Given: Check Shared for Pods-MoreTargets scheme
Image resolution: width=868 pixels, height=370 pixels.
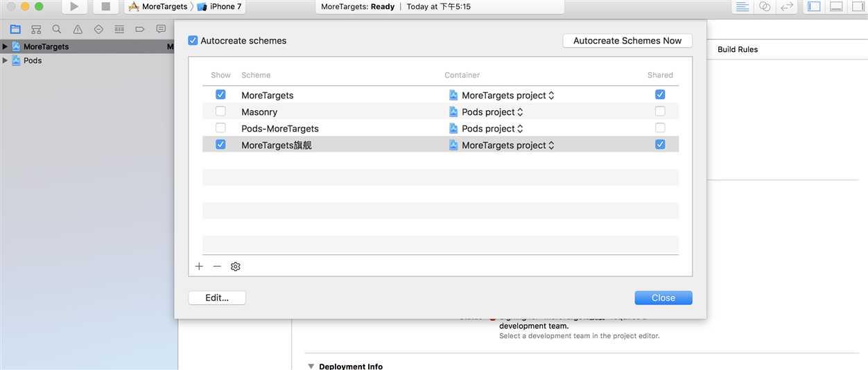Looking at the screenshot, I should tap(660, 127).
